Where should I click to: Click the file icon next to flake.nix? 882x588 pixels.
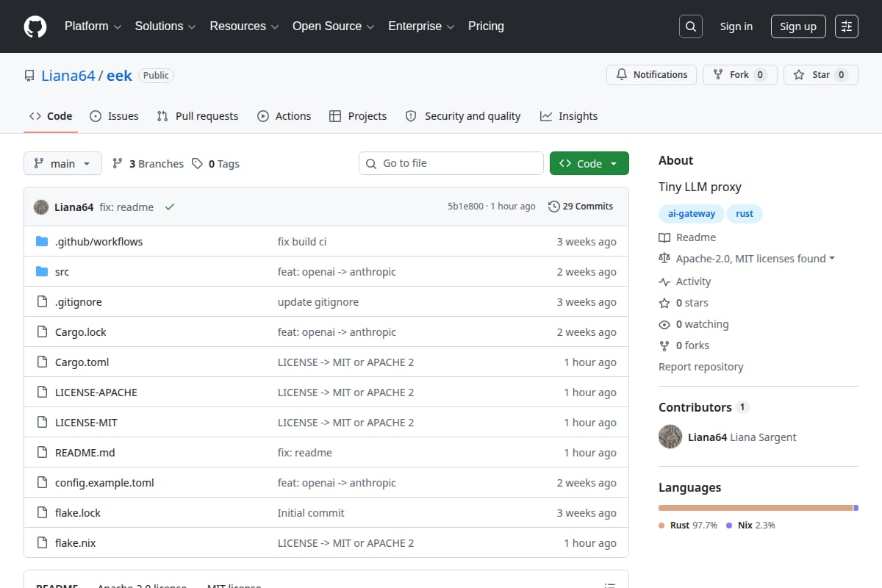point(42,543)
